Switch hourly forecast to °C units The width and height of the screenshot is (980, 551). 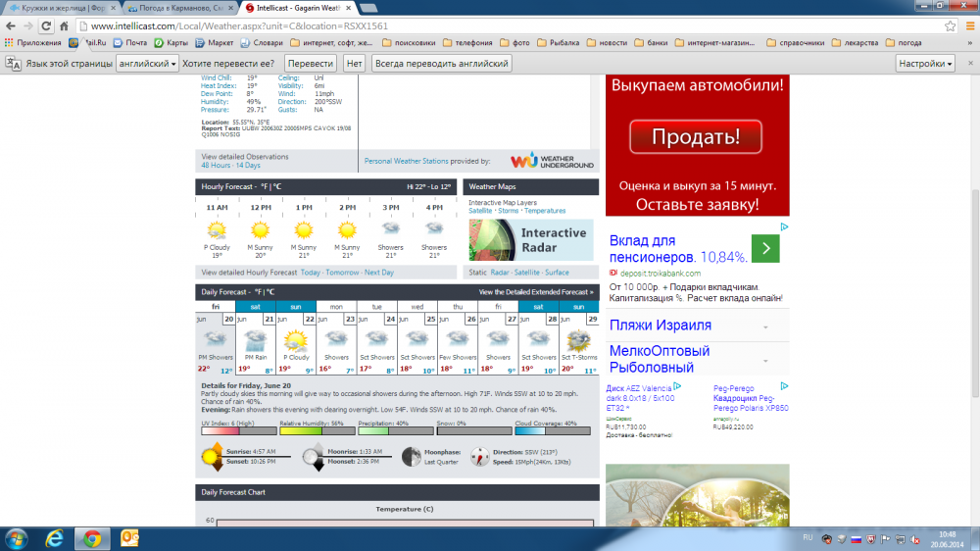click(277, 186)
